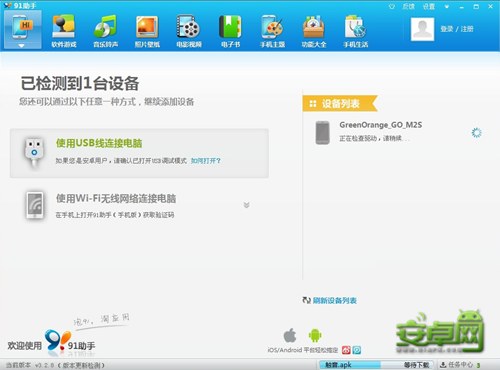This screenshot has height=370, width=500.
Task: Click the apk download progress bar
Action: [x=376, y=365]
